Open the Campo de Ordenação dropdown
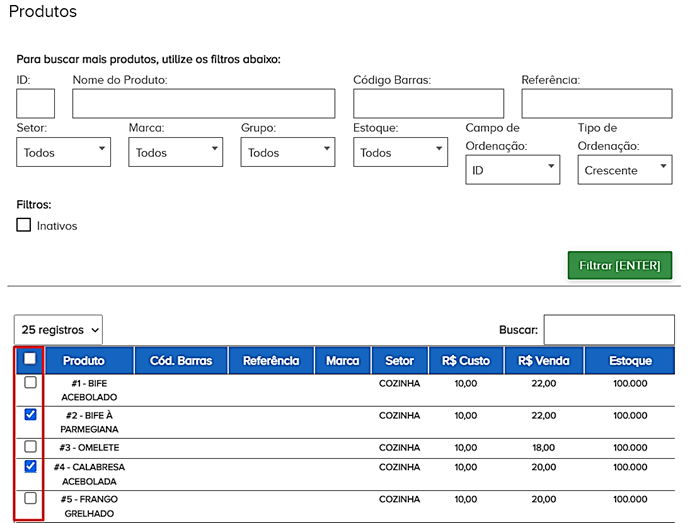690x523 pixels. point(512,171)
